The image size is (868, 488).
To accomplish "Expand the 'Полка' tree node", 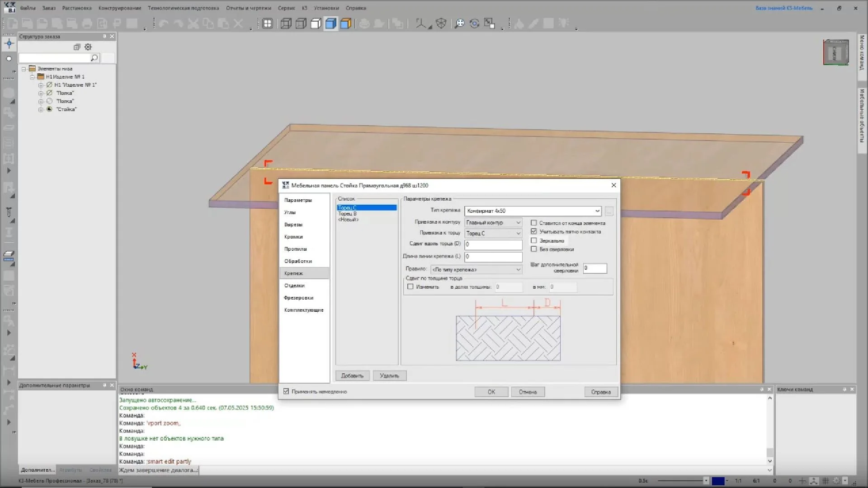I will 41,93.
